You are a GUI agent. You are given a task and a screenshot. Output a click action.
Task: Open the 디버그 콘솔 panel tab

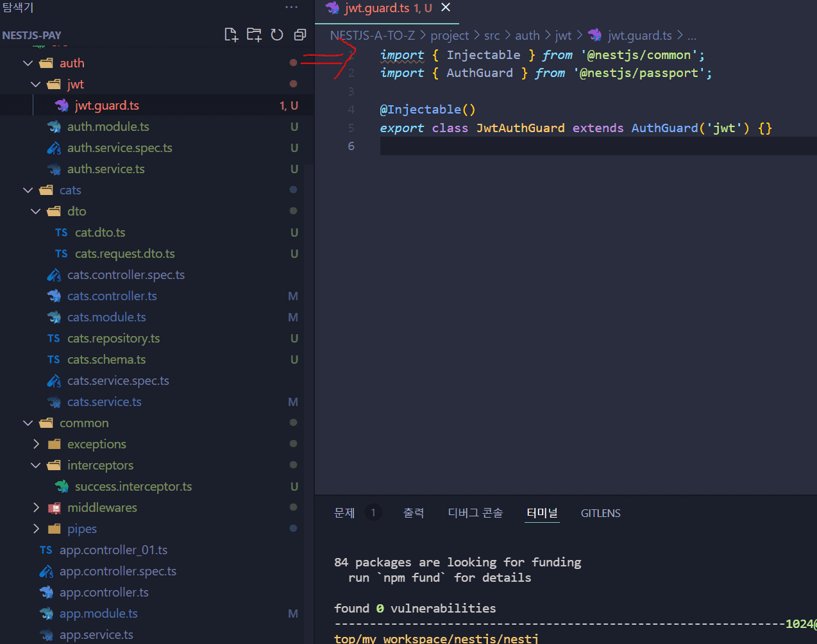pyautogui.click(x=475, y=513)
